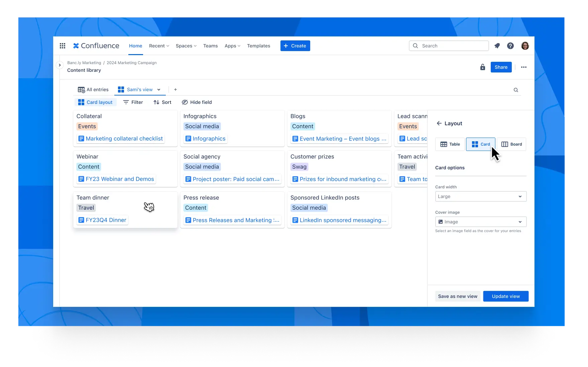
Task: Click the page icon beside FY23Q4 Dinner
Action: click(x=81, y=220)
